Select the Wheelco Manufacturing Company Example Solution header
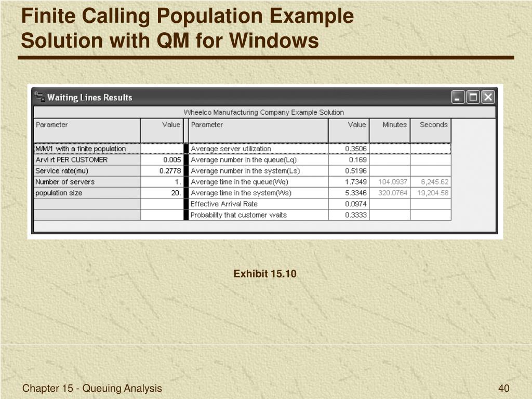 [264, 112]
